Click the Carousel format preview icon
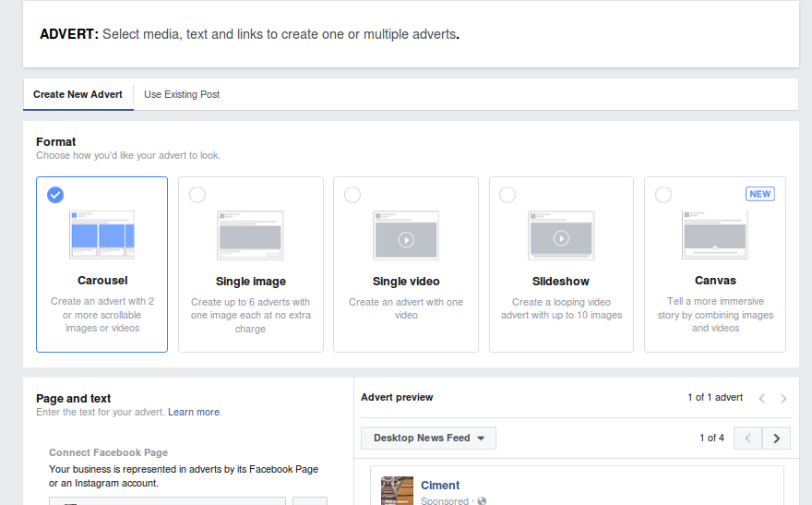Viewport: 812px width, 505px height. coord(101,234)
